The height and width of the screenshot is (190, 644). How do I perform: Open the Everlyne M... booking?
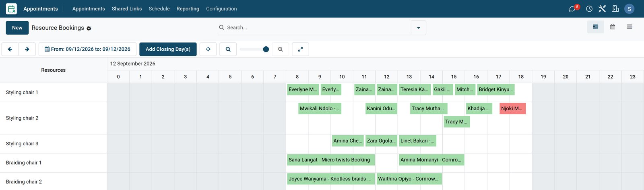303,90
